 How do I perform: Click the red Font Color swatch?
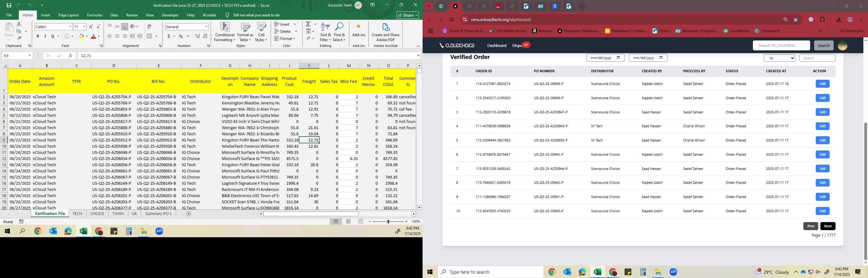click(x=93, y=36)
